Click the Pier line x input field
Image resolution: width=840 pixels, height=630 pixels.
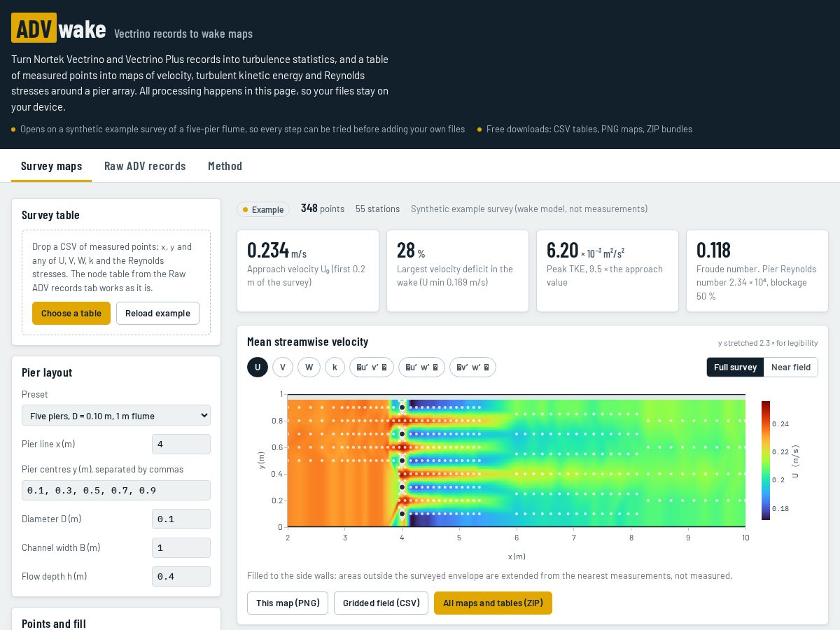click(181, 444)
